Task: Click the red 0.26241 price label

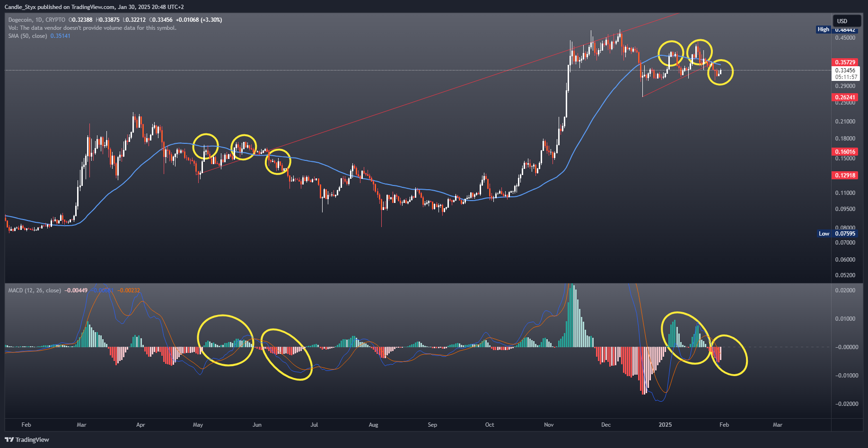Action: (845, 97)
